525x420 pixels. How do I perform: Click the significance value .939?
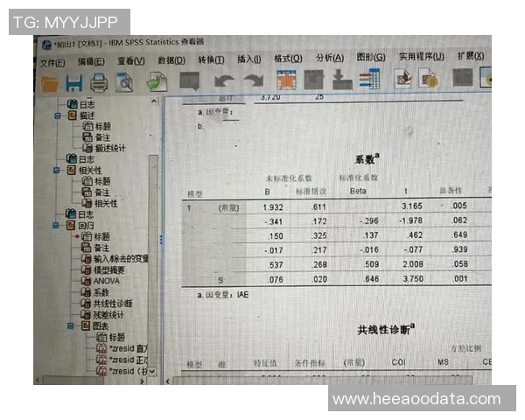460,249
